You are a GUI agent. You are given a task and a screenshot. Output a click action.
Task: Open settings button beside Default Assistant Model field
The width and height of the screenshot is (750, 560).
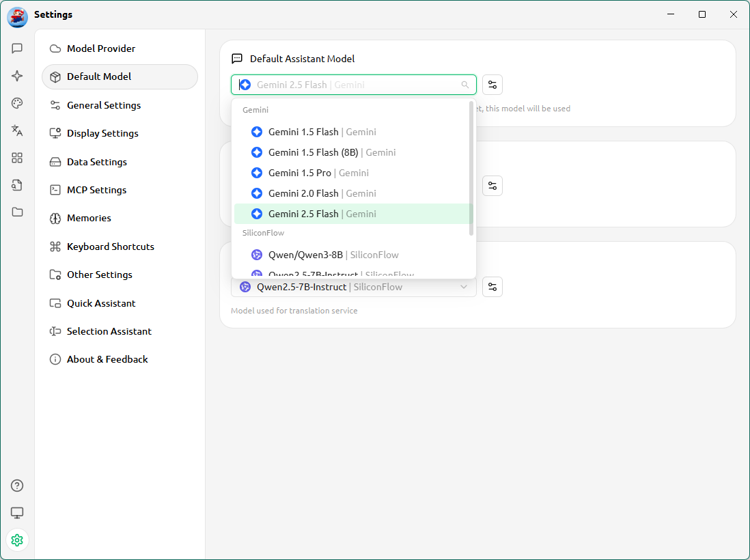(x=492, y=85)
